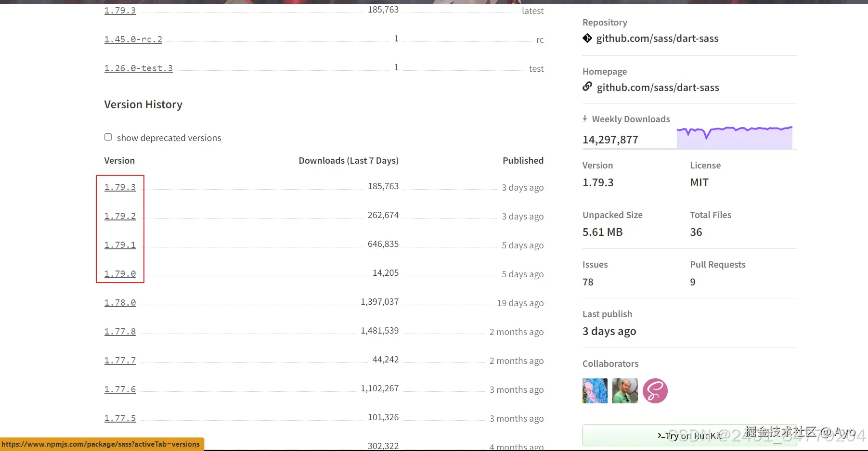Open the pink Sass logo collaborator avatar

click(x=655, y=391)
